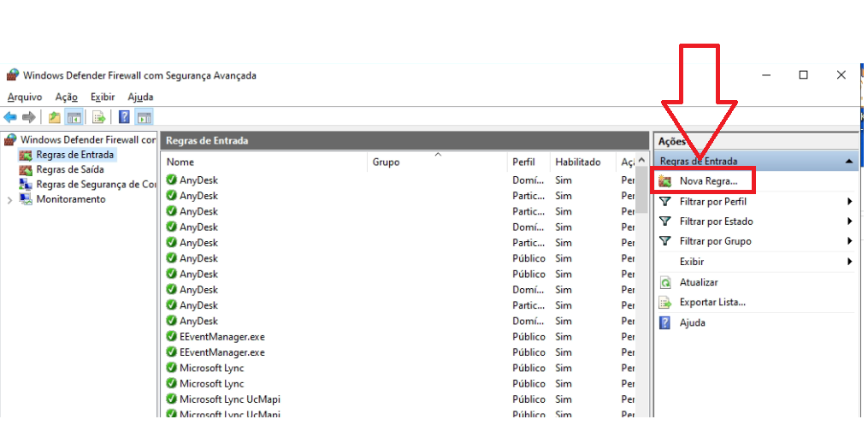The height and width of the screenshot is (431, 868).
Task: Sort rules by the Grupo column header
Action: pos(437,162)
